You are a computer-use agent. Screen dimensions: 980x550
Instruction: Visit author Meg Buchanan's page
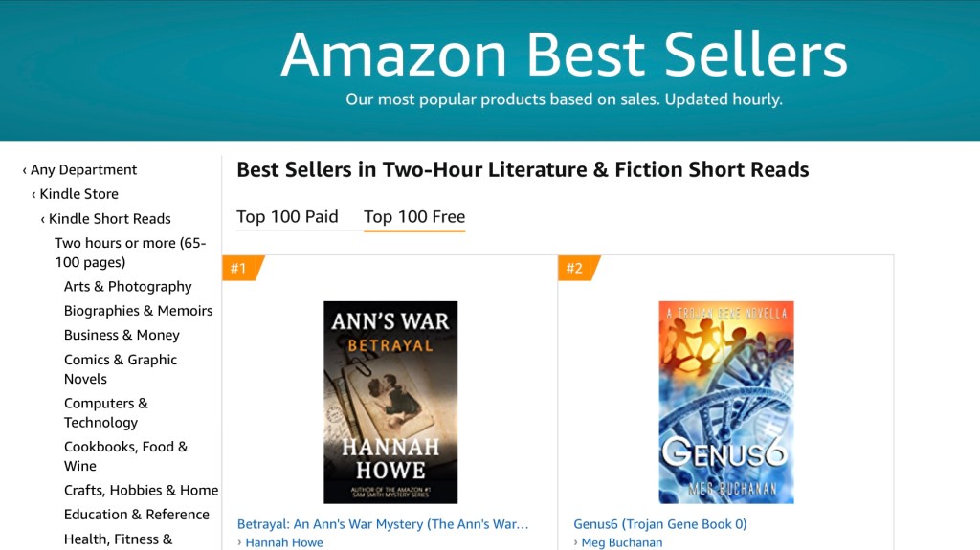(621, 542)
